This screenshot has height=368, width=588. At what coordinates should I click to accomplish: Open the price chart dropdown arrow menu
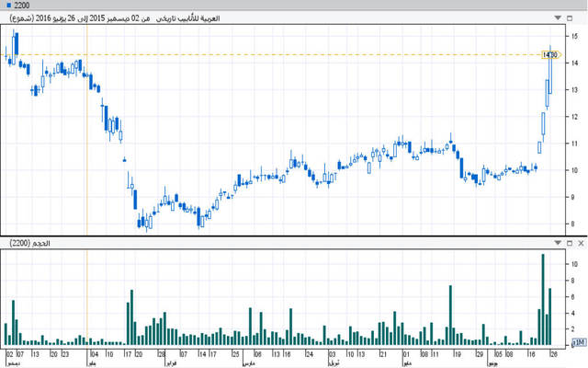click(557, 17)
